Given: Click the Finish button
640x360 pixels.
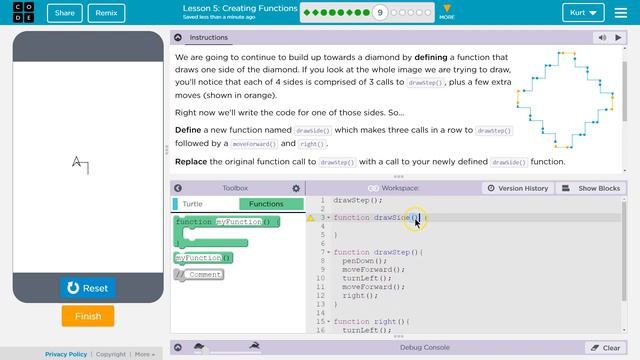Looking at the screenshot, I should [88, 316].
